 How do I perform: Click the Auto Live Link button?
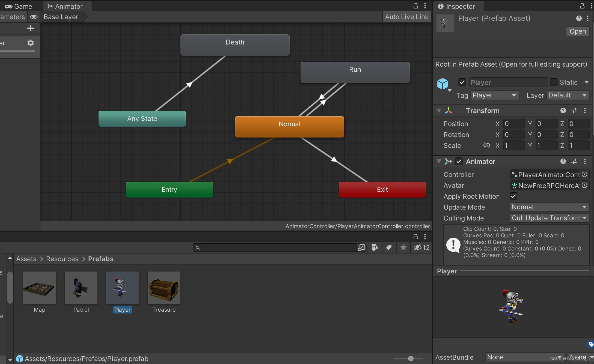click(x=406, y=17)
